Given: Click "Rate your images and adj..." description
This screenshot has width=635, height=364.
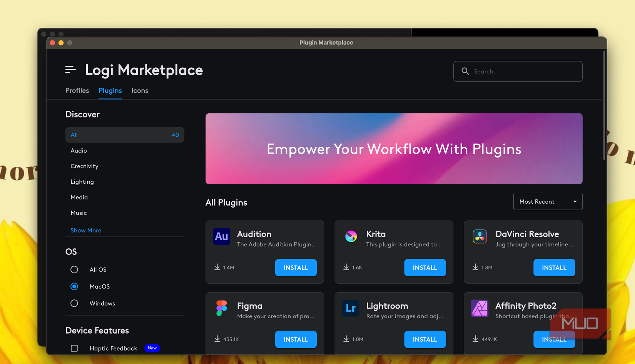Looking at the screenshot, I should [405, 316].
